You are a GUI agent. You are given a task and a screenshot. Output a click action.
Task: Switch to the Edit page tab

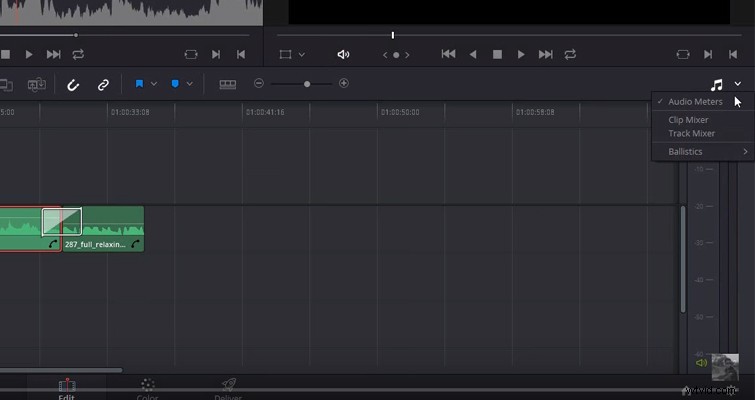[x=66, y=389]
